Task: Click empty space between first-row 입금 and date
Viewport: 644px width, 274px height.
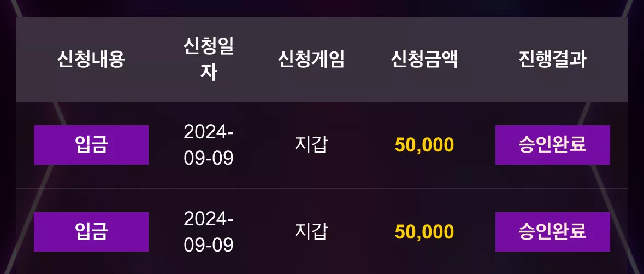Action: click(x=166, y=145)
